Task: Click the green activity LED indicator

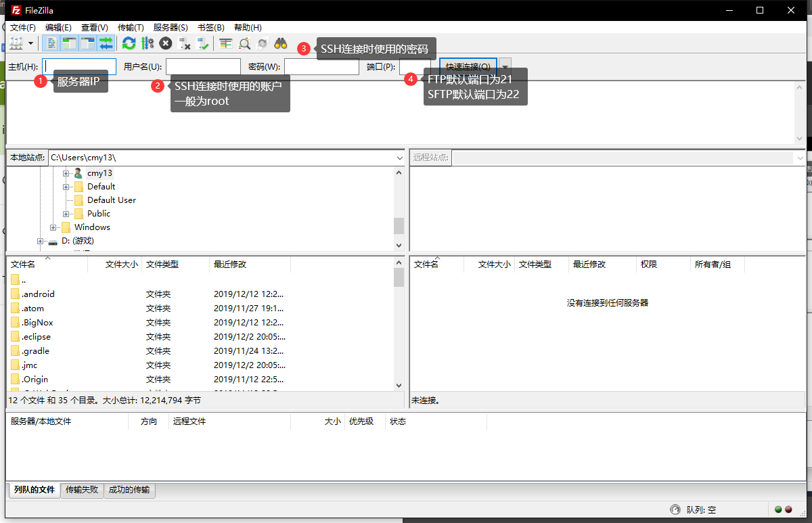Action: [x=778, y=509]
